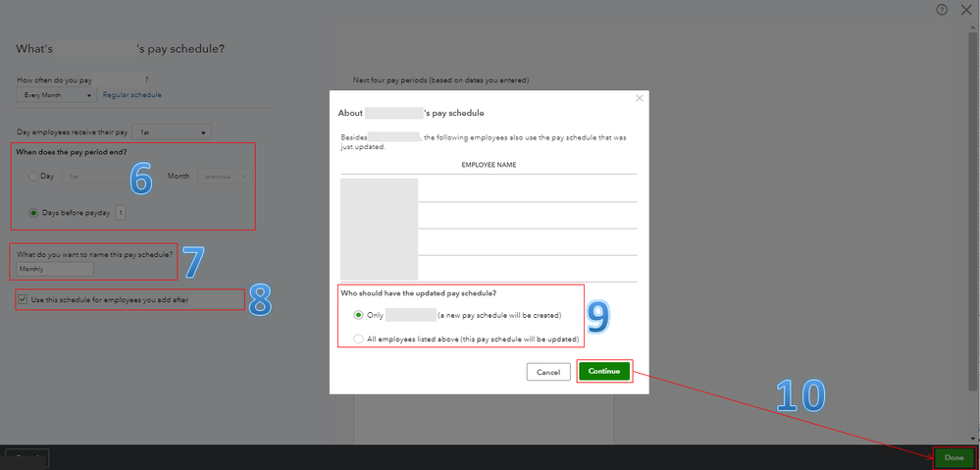The height and width of the screenshot is (470, 980).
Task: Open the payday 1st dropdown
Action: (172, 132)
